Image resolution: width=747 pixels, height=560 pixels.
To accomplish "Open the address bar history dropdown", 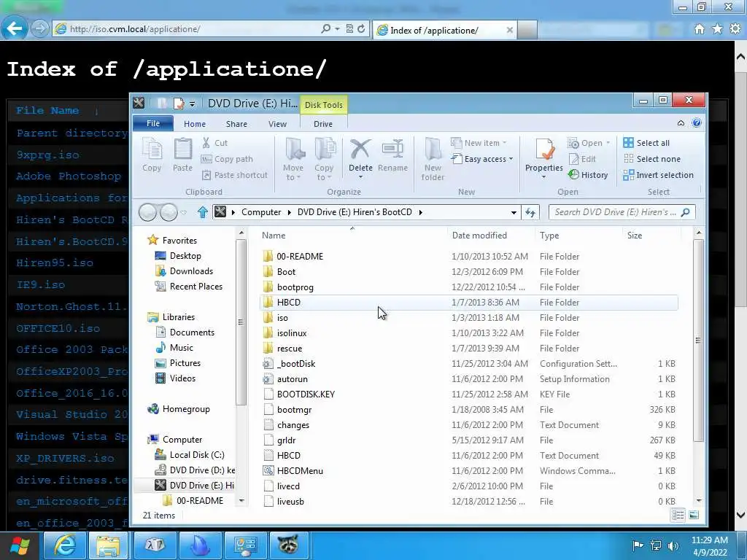I will point(514,212).
